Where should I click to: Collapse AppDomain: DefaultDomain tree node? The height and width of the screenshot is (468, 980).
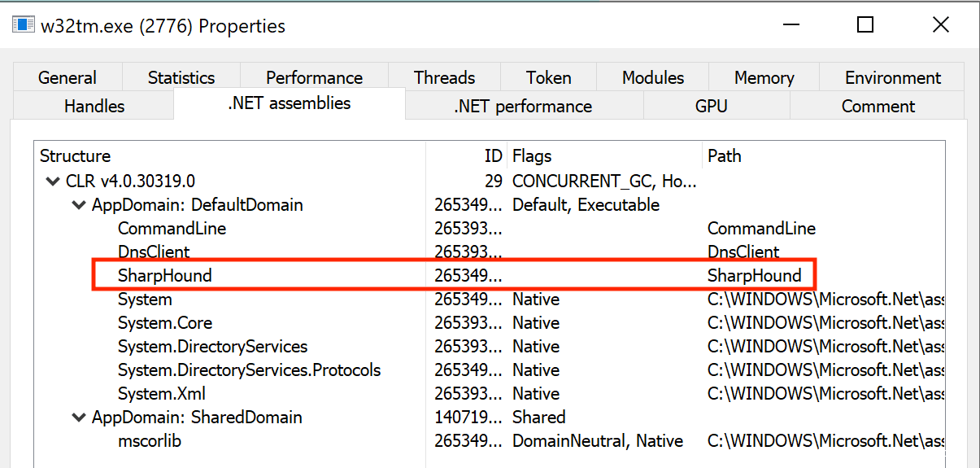[x=79, y=205]
